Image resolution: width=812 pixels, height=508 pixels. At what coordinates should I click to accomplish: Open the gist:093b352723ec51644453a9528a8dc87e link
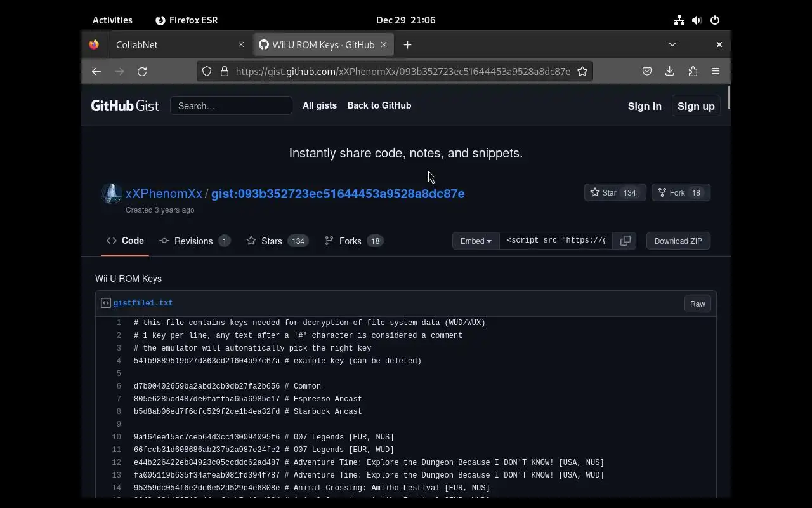pos(337,194)
